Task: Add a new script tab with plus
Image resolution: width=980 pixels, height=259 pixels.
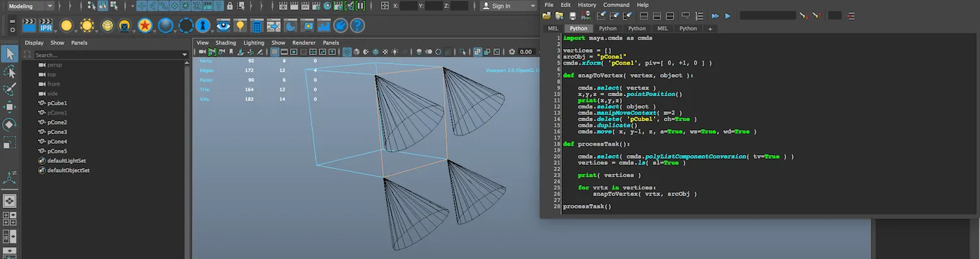Action: (710, 28)
